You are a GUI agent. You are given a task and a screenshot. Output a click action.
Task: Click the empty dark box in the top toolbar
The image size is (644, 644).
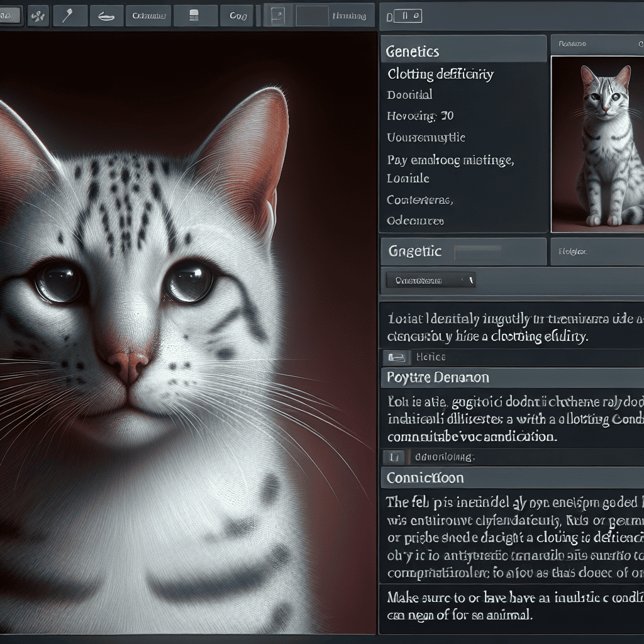point(312,16)
